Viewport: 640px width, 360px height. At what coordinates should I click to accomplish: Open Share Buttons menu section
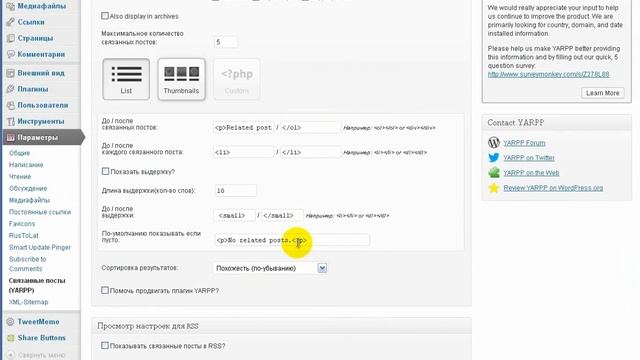tap(42, 338)
